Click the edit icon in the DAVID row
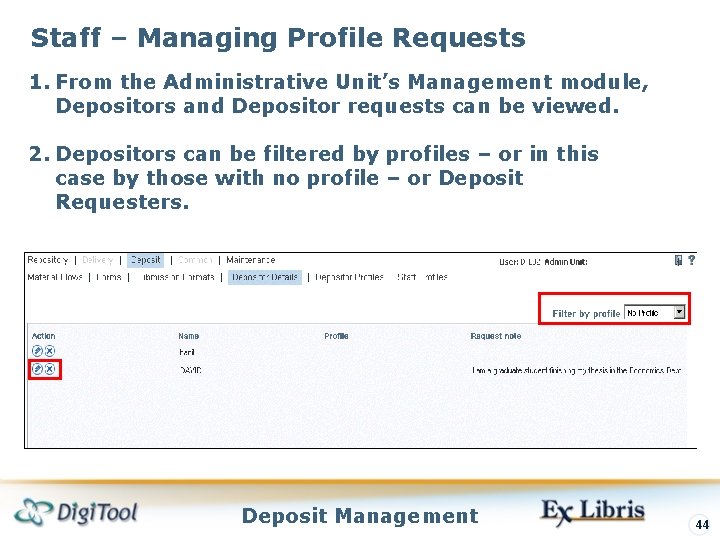 [37, 369]
